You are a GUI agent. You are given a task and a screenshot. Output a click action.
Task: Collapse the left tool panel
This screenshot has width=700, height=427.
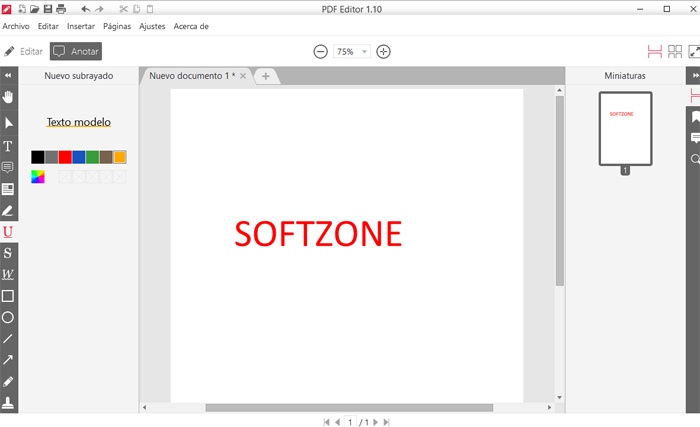point(8,75)
